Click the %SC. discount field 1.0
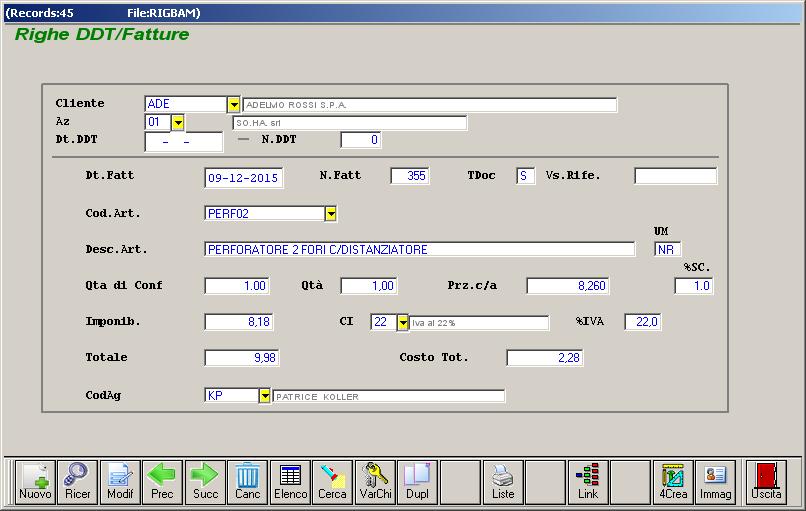806x511 pixels. (694, 286)
